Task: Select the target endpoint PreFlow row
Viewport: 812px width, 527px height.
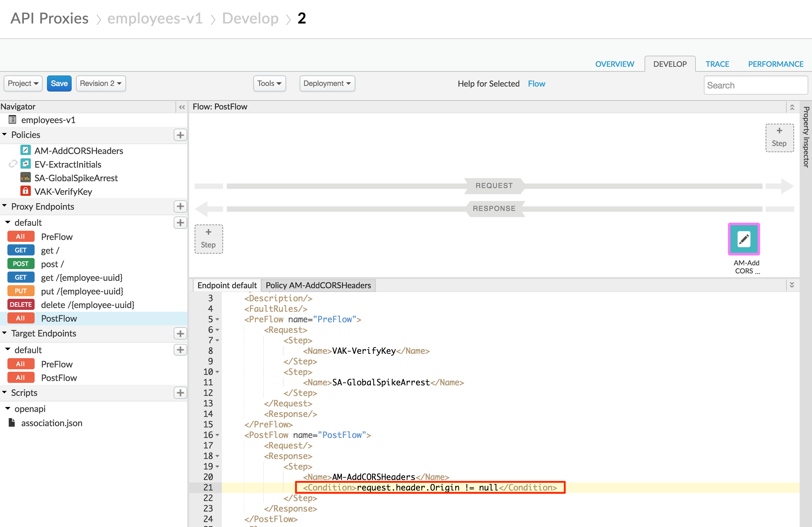Action: tap(94, 364)
